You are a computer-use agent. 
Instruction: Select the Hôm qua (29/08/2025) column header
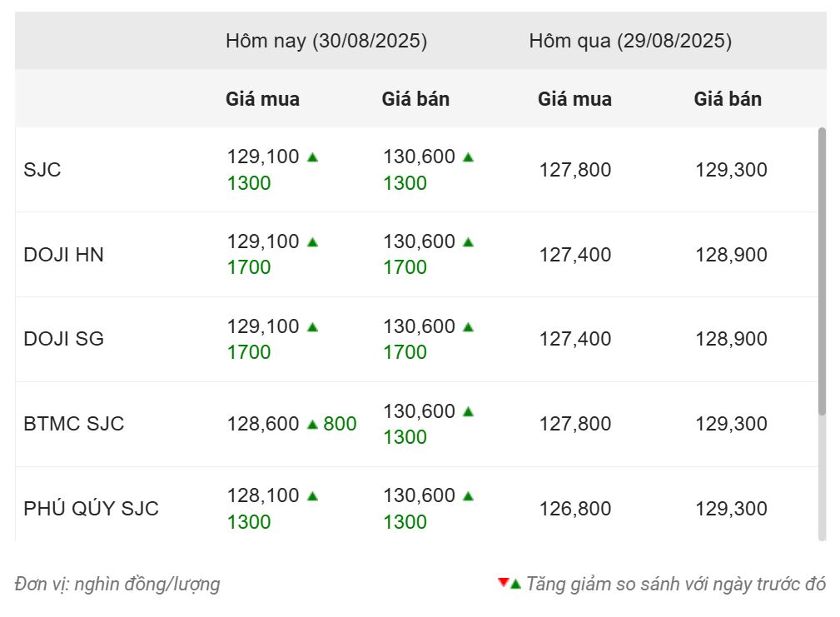coord(630,41)
